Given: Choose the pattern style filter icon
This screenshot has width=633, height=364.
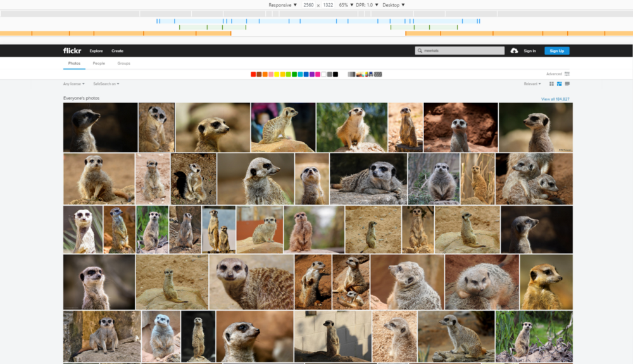Looking at the screenshot, I should 378,74.
